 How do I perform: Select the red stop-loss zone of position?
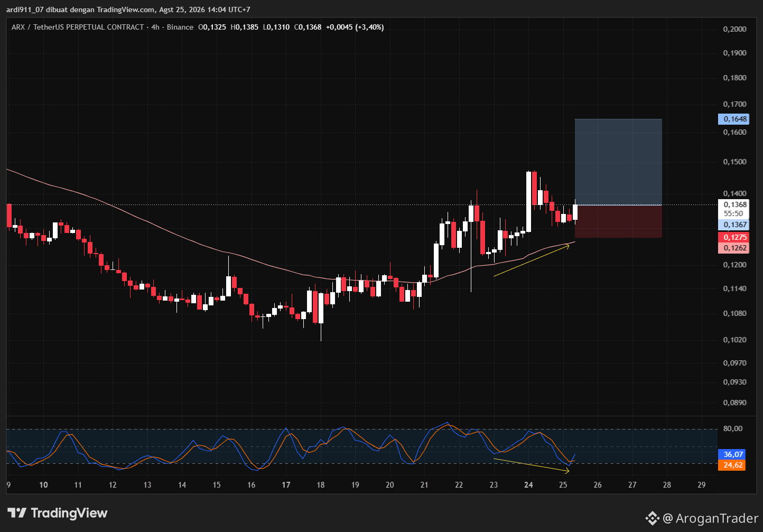[x=618, y=221]
